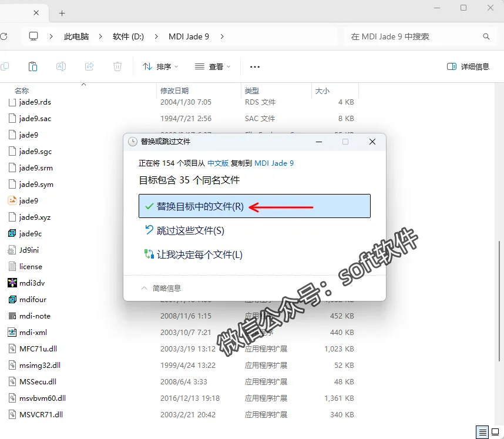504x439 pixels.
Task: Select the mdifour application icon
Action: coord(12,299)
